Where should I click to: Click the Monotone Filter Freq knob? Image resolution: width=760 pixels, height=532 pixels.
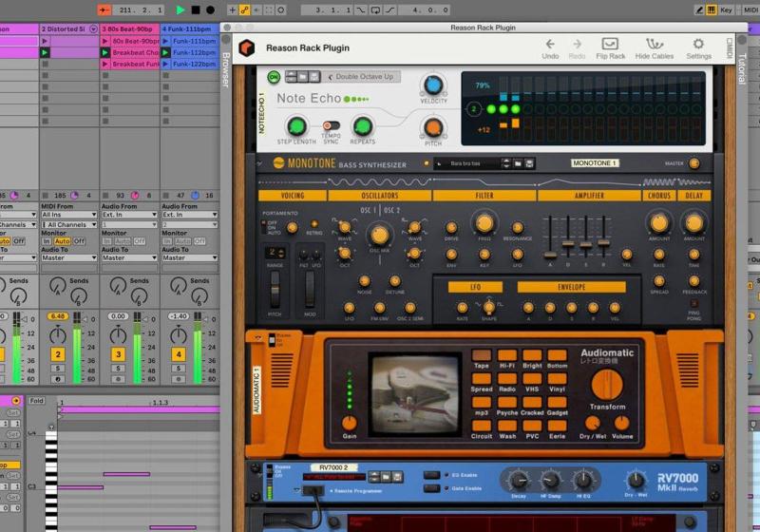(484, 223)
